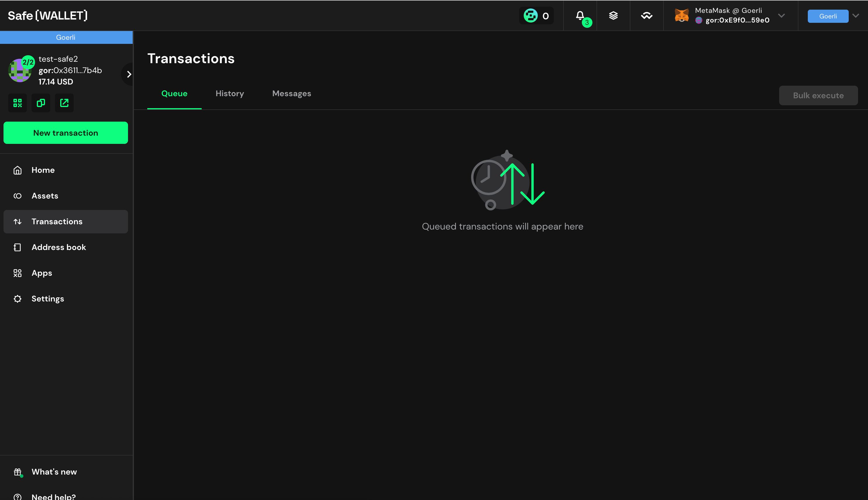Click the Settings gear icon
Screen dimensions: 868x500
(18, 299)
